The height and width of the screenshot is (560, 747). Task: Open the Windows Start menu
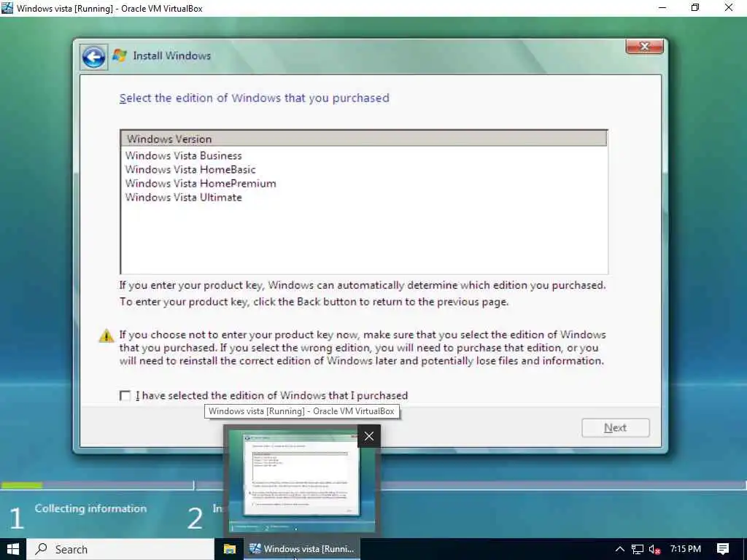13,549
